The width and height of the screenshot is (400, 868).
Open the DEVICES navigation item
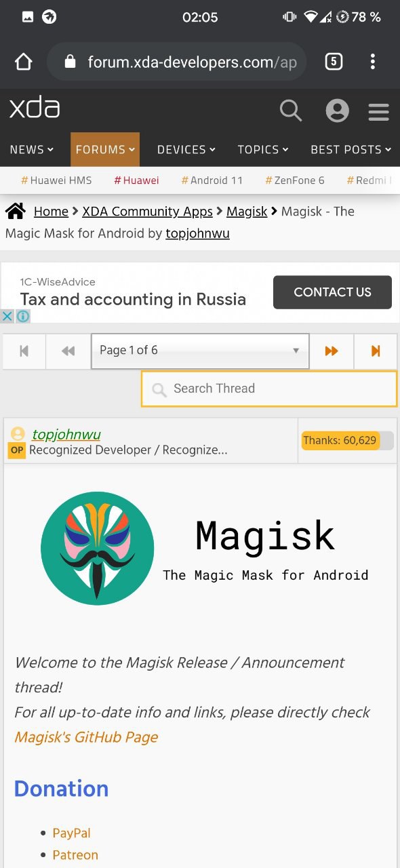point(186,149)
